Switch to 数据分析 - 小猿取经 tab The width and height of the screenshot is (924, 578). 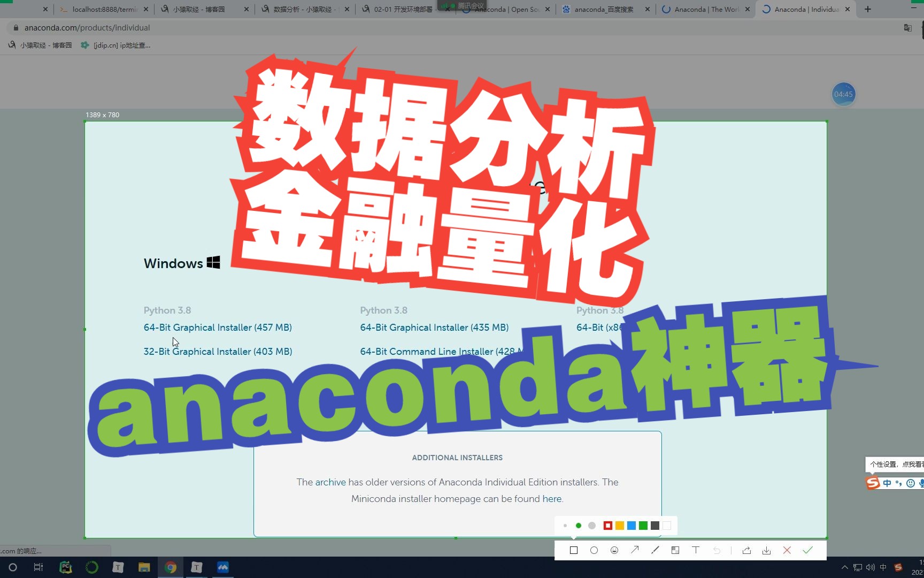304,9
